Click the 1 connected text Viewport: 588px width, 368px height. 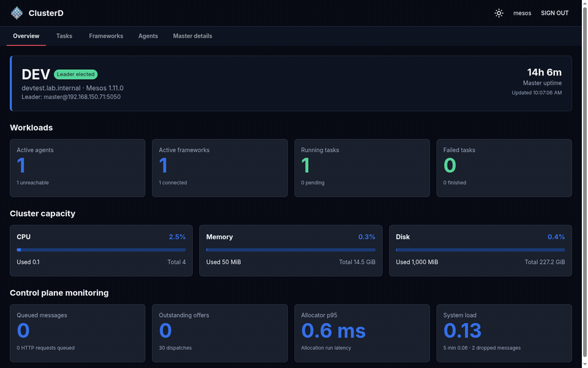point(173,183)
